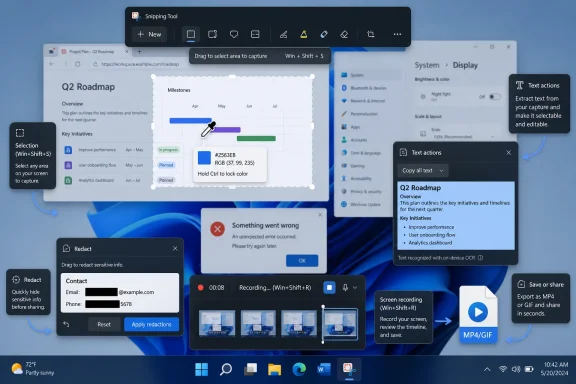Click the New snip button

(x=149, y=34)
